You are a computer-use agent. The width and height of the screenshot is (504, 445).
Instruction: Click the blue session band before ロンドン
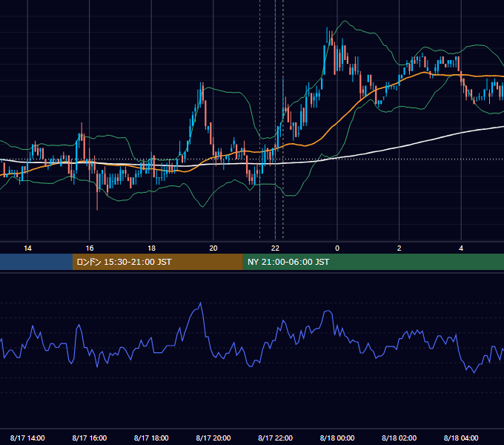coord(36,262)
